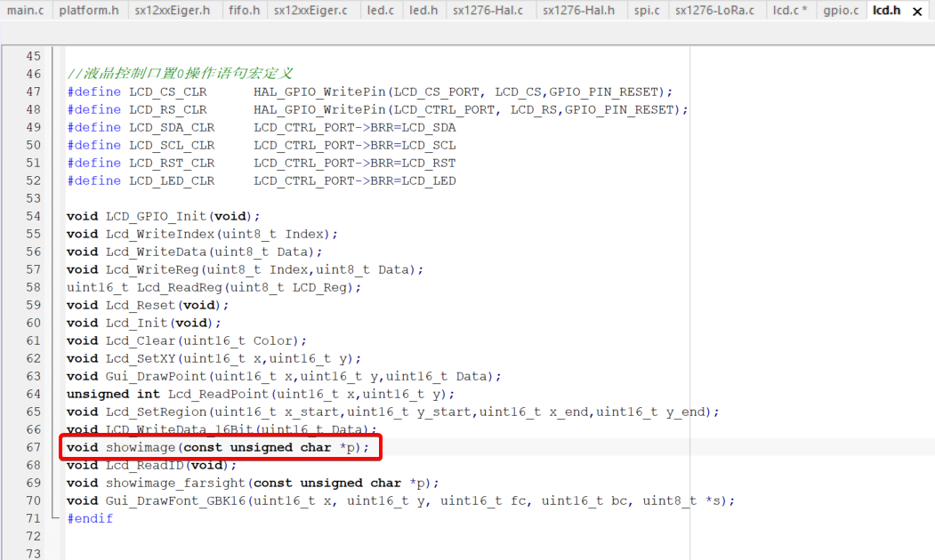Select the spi.c tab
935x560 pixels.
pos(647,11)
